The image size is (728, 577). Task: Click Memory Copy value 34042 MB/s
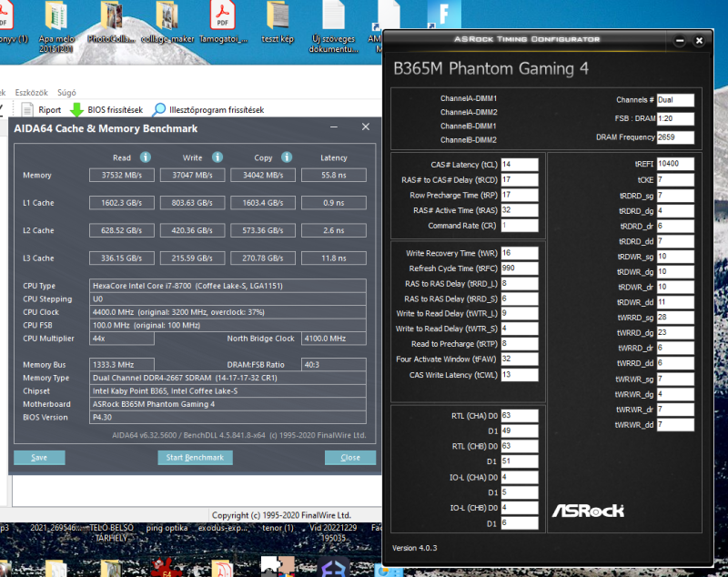coord(263,175)
